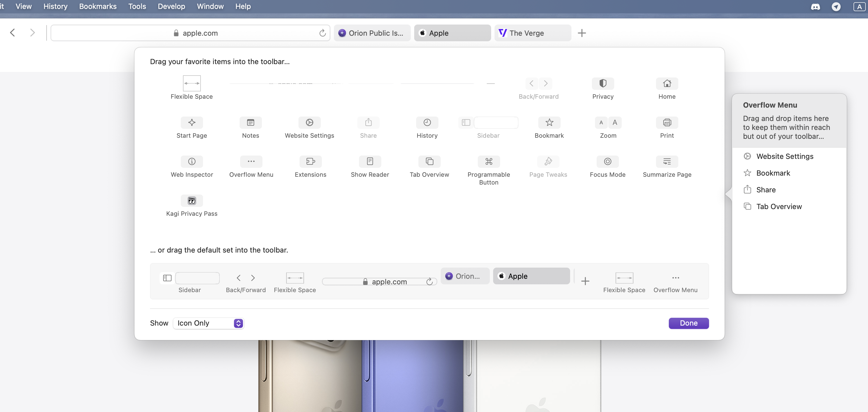868x412 pixels.
Task: Click the Print toolbar icon
Action: (667, 122)
